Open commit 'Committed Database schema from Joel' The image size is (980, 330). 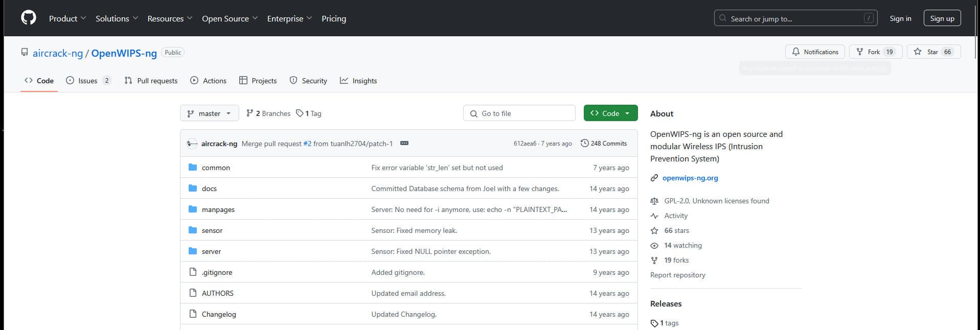pos(465,188)
